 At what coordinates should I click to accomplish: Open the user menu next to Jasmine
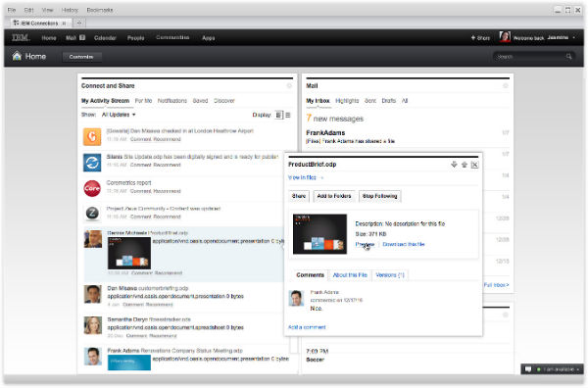coord(573,37)
